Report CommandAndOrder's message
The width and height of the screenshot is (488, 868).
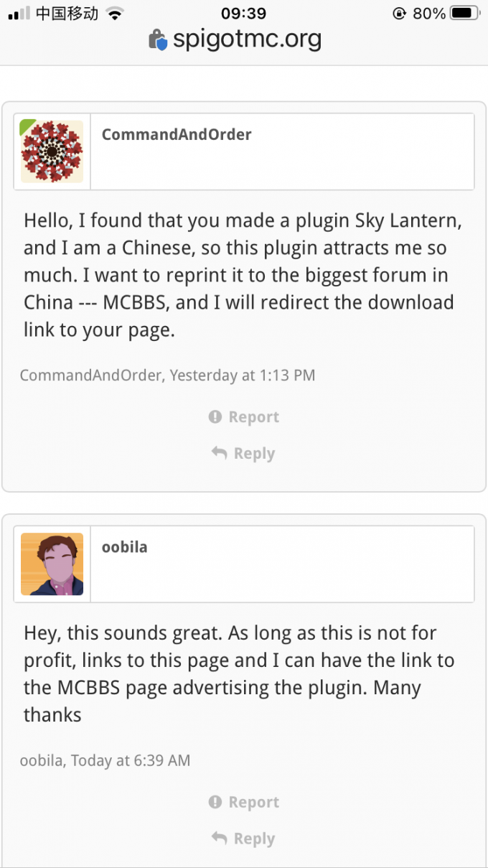tap(253, 417)
